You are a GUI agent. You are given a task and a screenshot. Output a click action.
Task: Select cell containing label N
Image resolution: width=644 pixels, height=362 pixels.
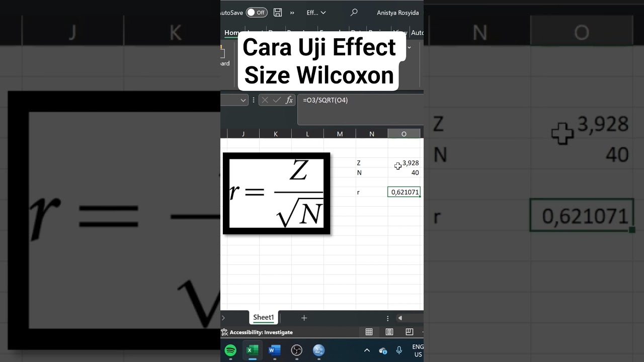[x=372, y=172]
